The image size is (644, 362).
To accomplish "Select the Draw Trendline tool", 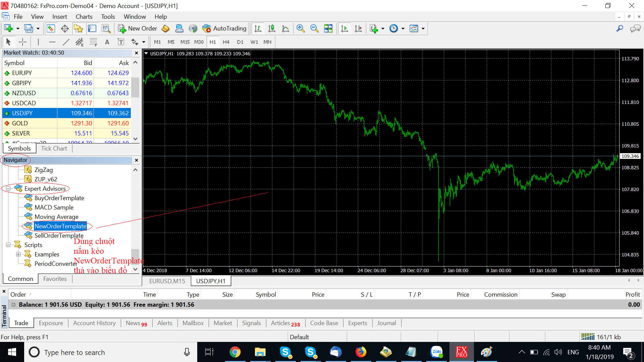I will tap(66, 42).
